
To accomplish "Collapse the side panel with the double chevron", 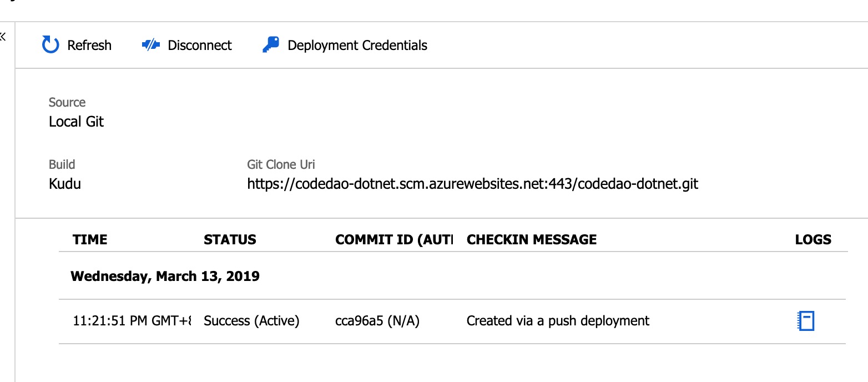I will [3, 37].
